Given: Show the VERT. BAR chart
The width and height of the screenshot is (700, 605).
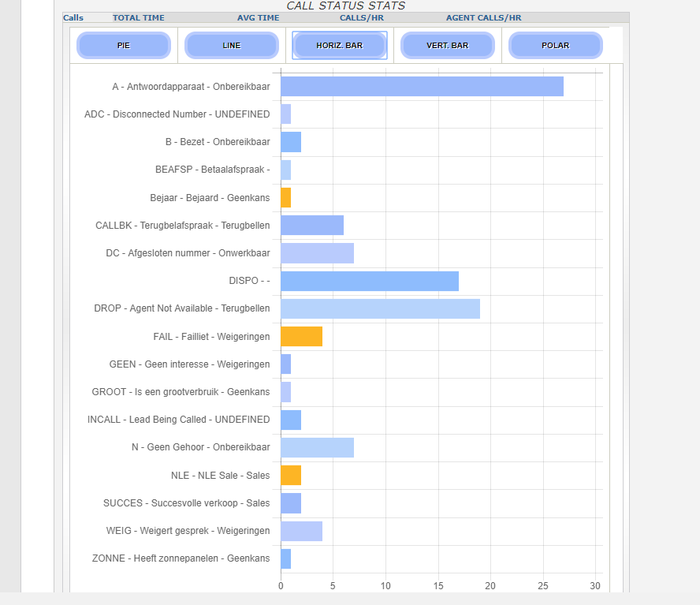Looking at the screenshot, I should pyautogui.click(x=448, y=46).
